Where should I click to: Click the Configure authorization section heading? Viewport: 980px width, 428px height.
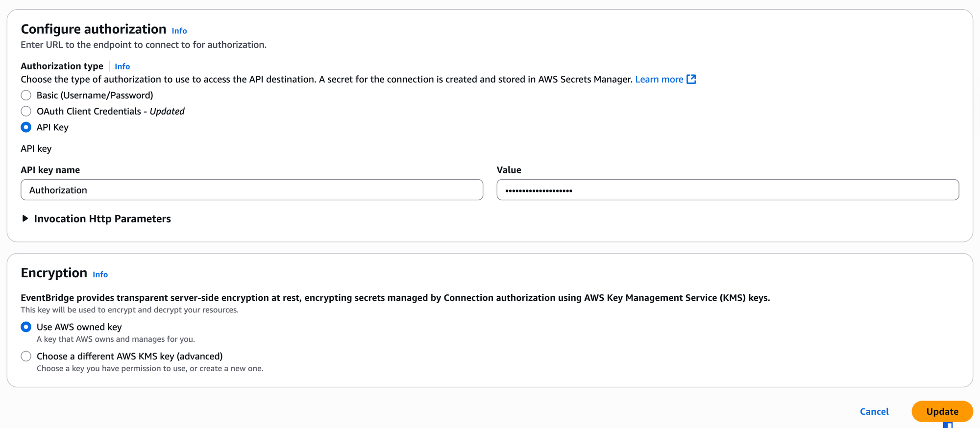click(x=93, y=29)
